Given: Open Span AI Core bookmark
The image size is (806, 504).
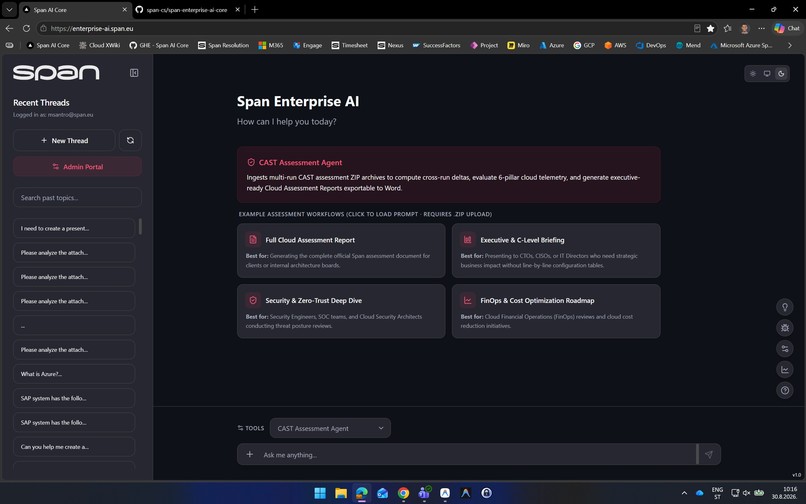Looking at the screenshot, I should 48,45.
